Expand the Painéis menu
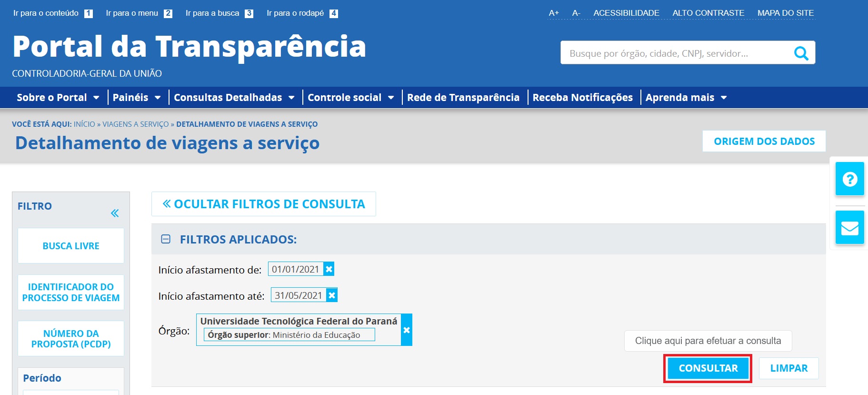Image resolution: width=868 pixels, height=395 pixels. coord(136,98)
